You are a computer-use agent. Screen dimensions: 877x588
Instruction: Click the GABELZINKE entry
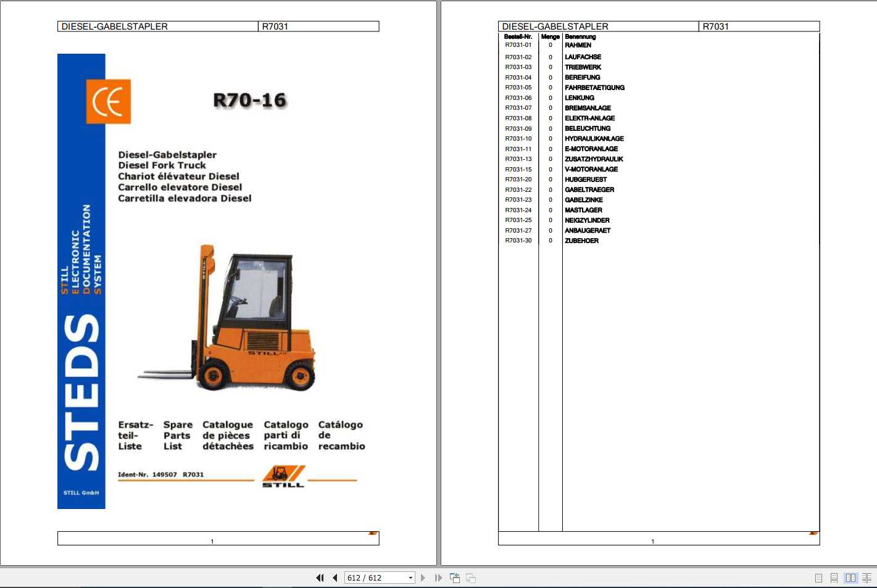[x=584, y=200]
